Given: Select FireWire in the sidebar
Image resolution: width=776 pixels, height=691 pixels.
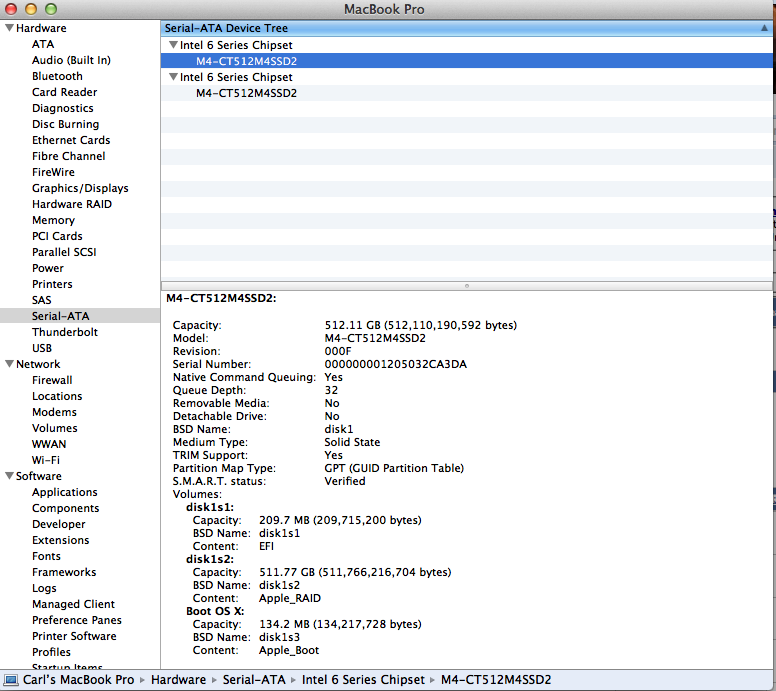Looking at the screenshot, I should click(53, 172).
